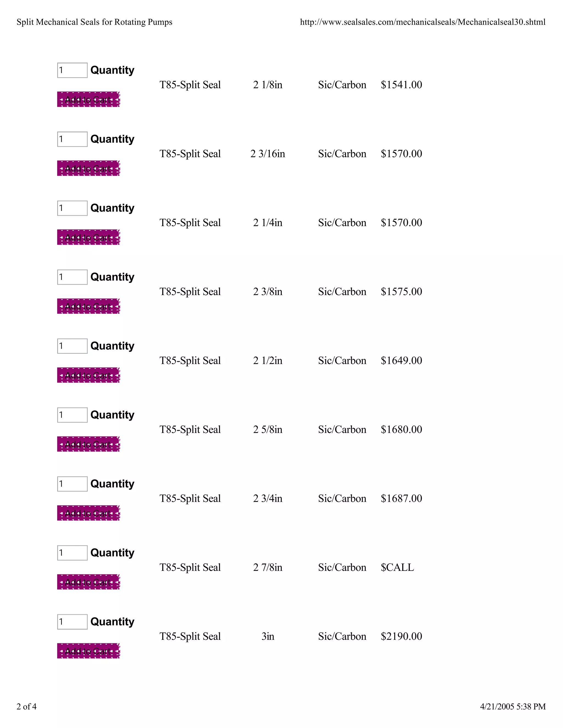
Task: Click Add to Cart for 2 7/8in seal
Action: tap(89, 582)
